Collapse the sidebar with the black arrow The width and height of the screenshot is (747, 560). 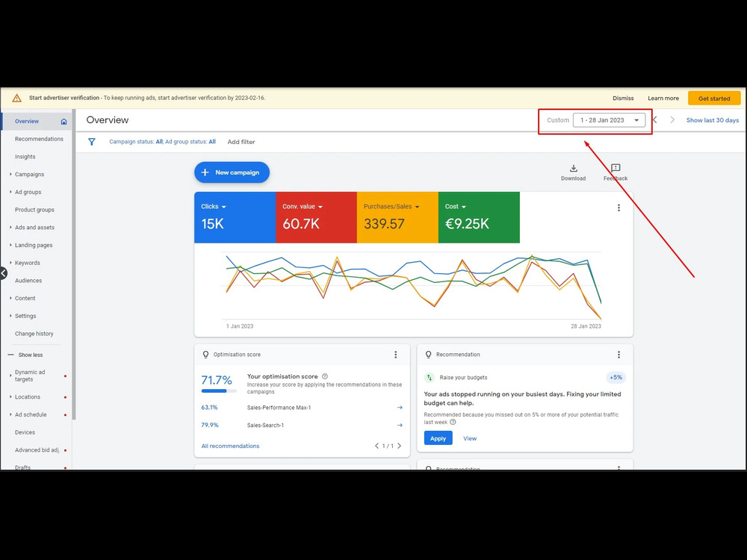[4, 273]
